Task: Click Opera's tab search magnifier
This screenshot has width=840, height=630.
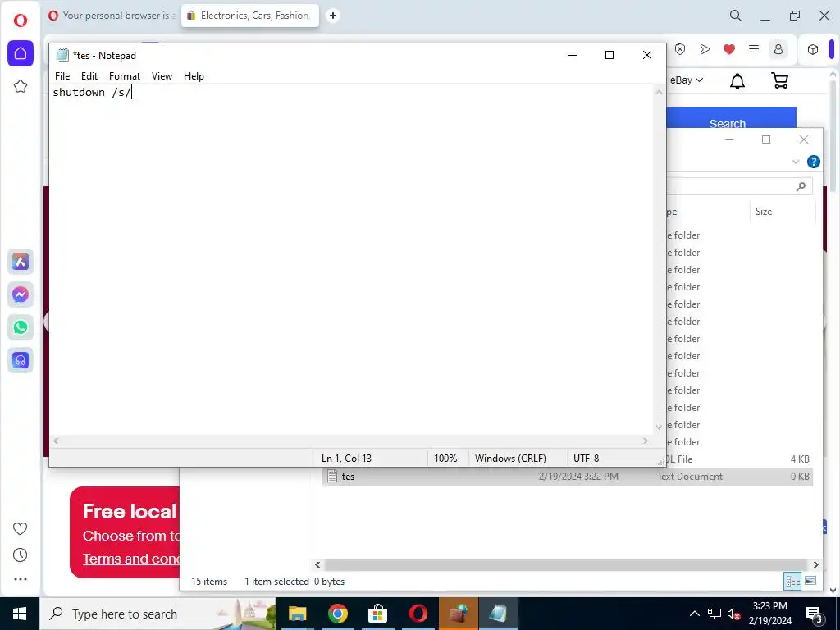Action: (x=736, y=16)
